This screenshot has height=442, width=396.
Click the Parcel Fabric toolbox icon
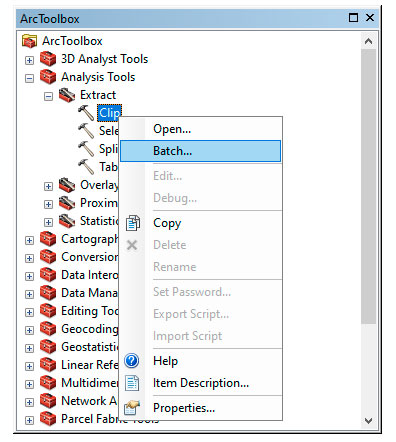pyautogui.click(x=48, y=419)
